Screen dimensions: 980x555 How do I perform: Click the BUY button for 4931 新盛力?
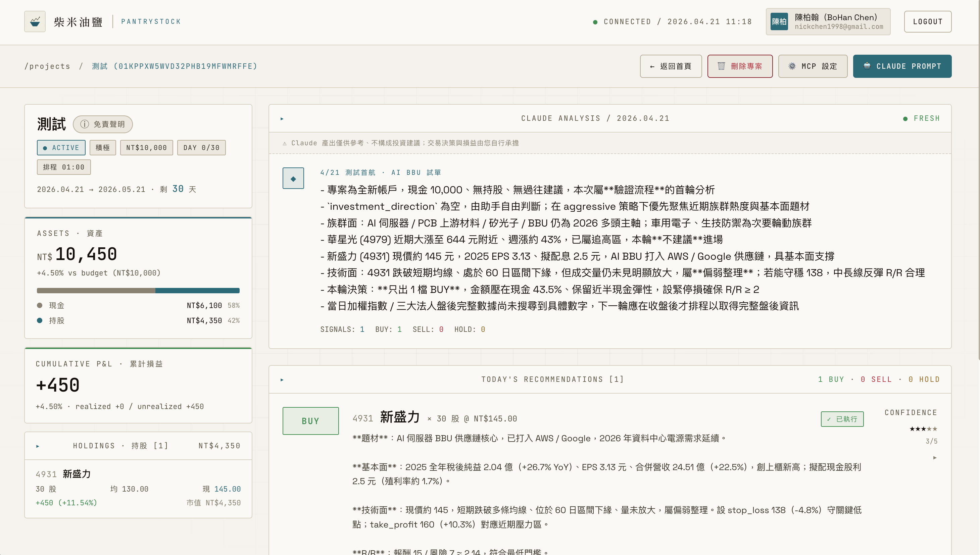310,420
